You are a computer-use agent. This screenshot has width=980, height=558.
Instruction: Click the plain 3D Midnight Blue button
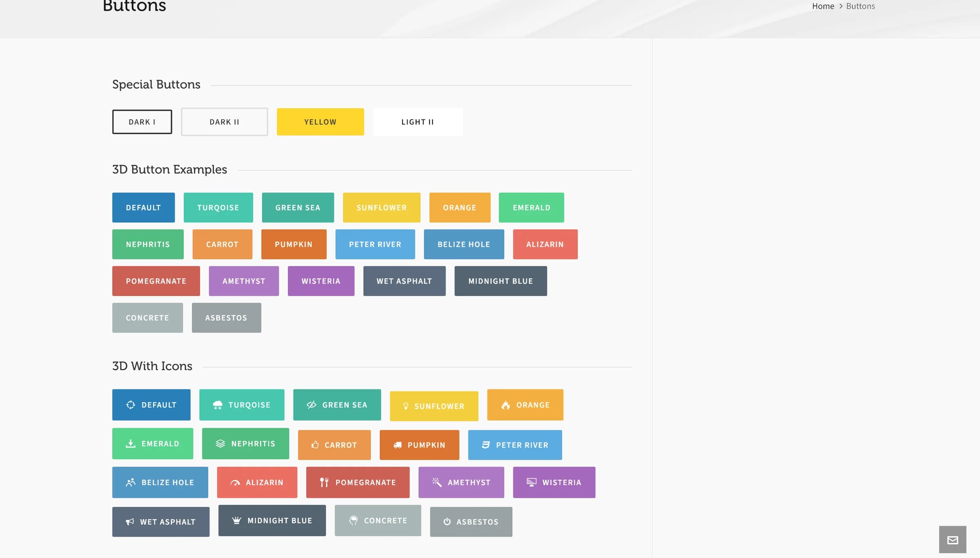[x=501, y=281]
